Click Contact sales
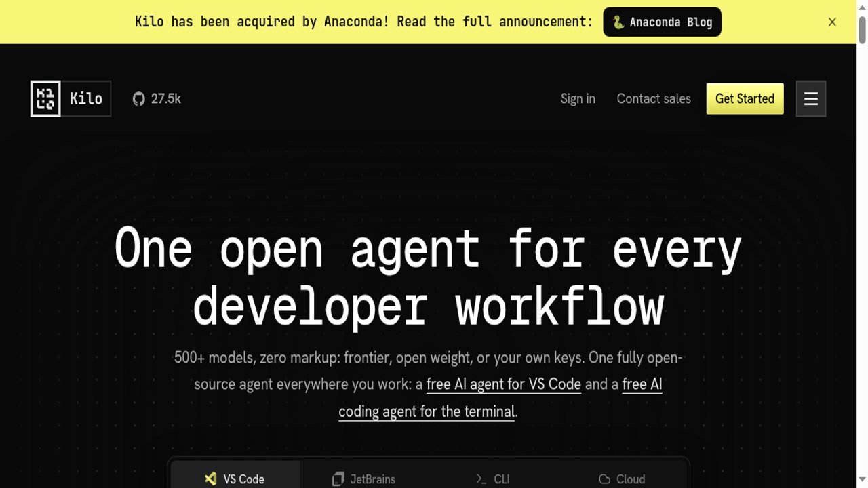 (654, 99)
